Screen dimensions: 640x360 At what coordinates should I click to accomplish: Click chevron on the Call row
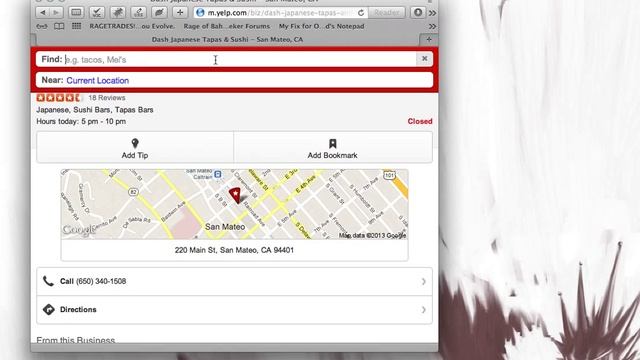[424, 282]
